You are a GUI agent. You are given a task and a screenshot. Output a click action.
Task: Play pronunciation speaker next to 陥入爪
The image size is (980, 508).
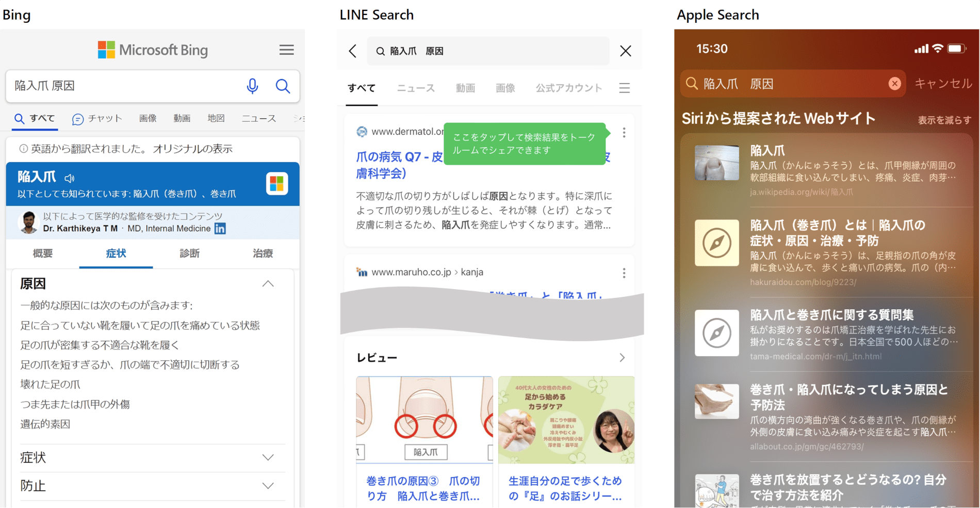click(x=70, y=178)
